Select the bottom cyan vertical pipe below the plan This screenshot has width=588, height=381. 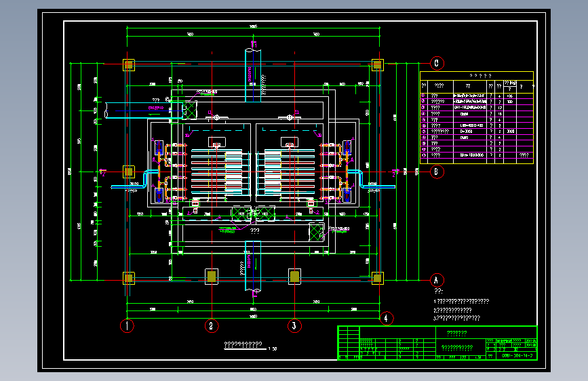click(x=253, y=266)
